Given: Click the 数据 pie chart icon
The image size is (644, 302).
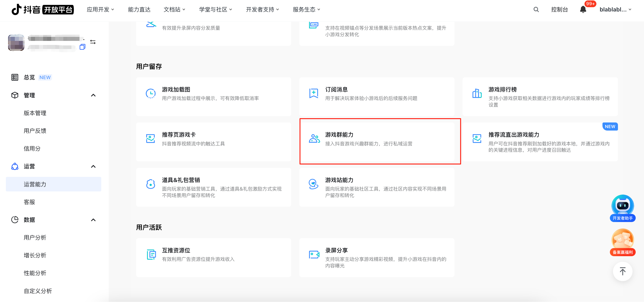Looking at the screenshot, I should (x=15, y=220).
